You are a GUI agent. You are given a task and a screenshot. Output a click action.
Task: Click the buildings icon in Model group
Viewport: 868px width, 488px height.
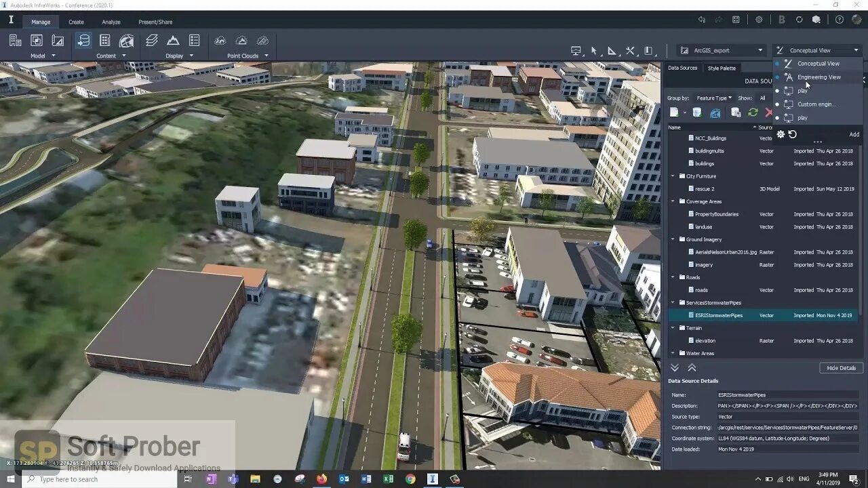click(x=15, y=41)
